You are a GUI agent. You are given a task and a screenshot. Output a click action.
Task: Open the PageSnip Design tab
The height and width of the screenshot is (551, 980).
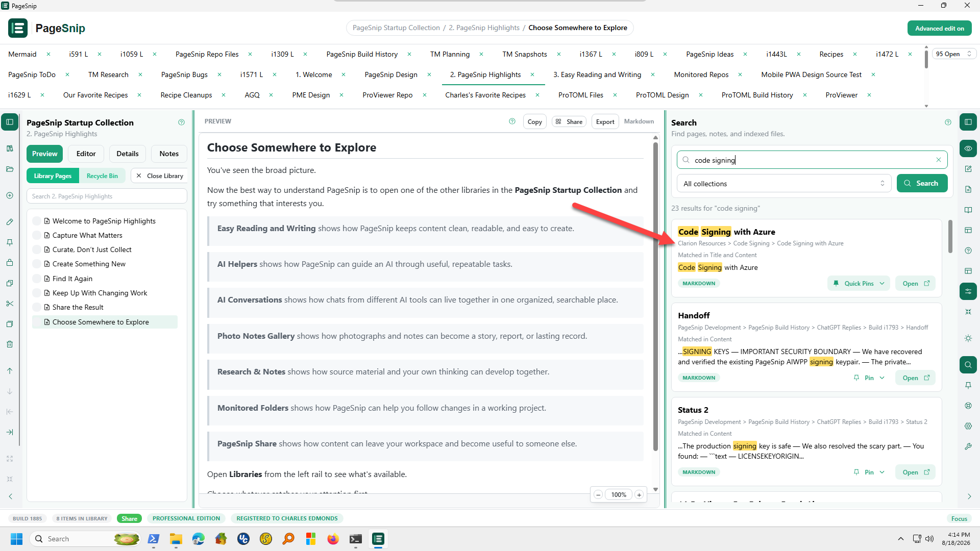391,74
